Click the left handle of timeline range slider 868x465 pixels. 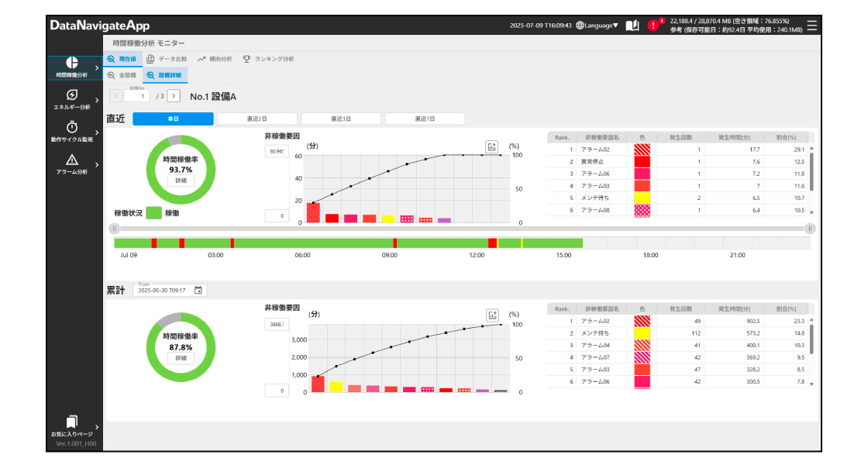coord(114,229)
